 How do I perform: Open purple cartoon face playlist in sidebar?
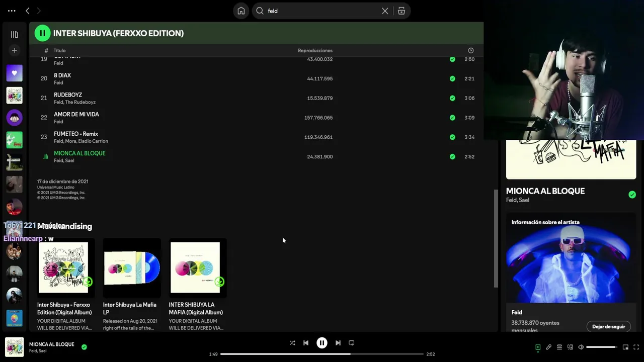pos(14,118)
